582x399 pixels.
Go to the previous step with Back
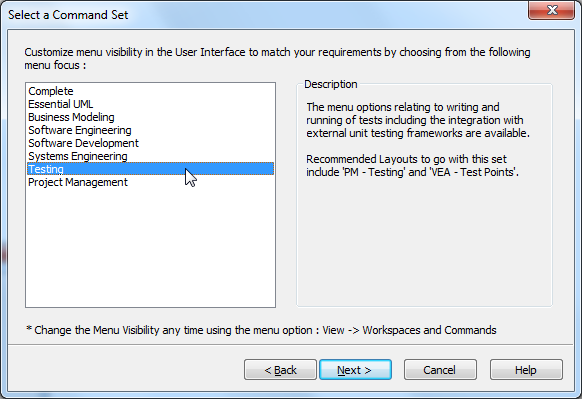pyautogui.click(x=280, y=370)
